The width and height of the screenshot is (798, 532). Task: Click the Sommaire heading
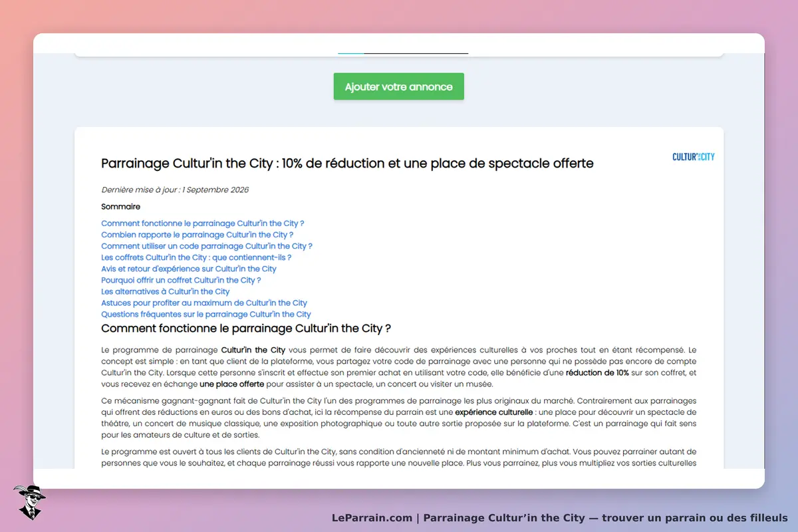[121, 207]
